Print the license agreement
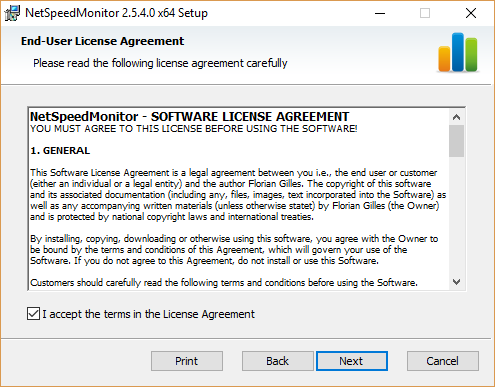This screenshot has width=495, height=387. click(187, 361)
